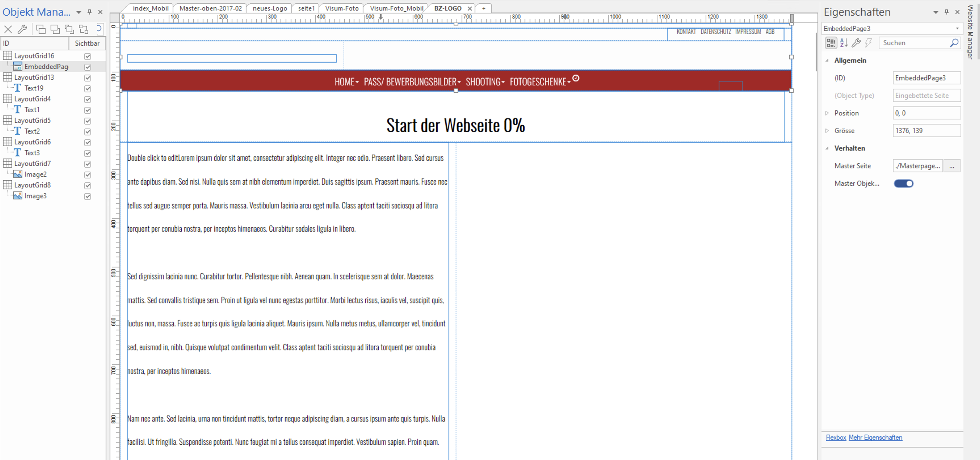Uncheck Sichtbar checkbox for Text19
Screen dimensions: 980x460
tap(87, 88)
